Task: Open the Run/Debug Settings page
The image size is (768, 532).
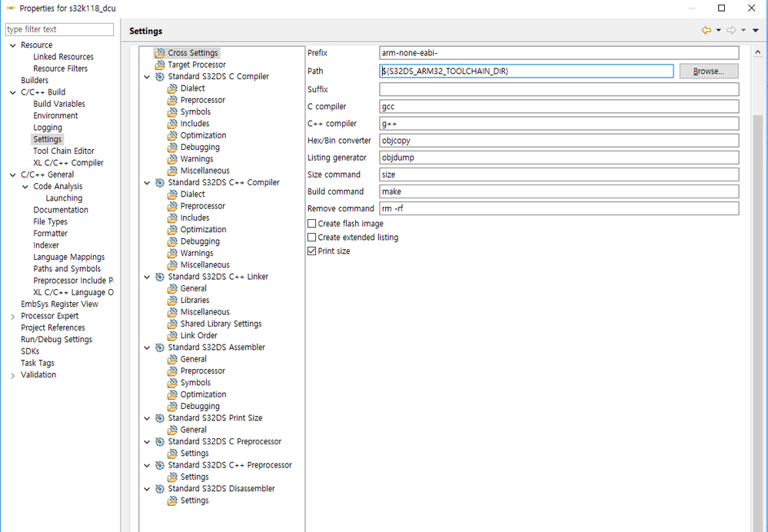Action: [x=56, y=340]
